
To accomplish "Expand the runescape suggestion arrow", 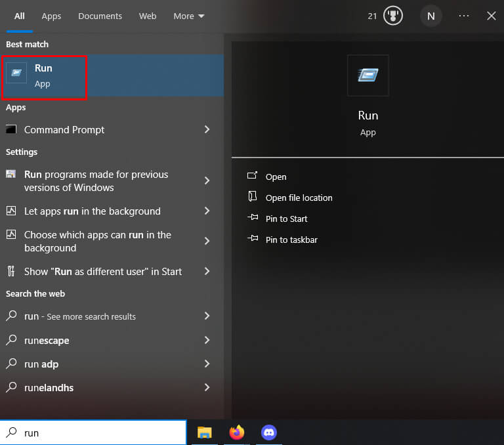I will point(207,340).
